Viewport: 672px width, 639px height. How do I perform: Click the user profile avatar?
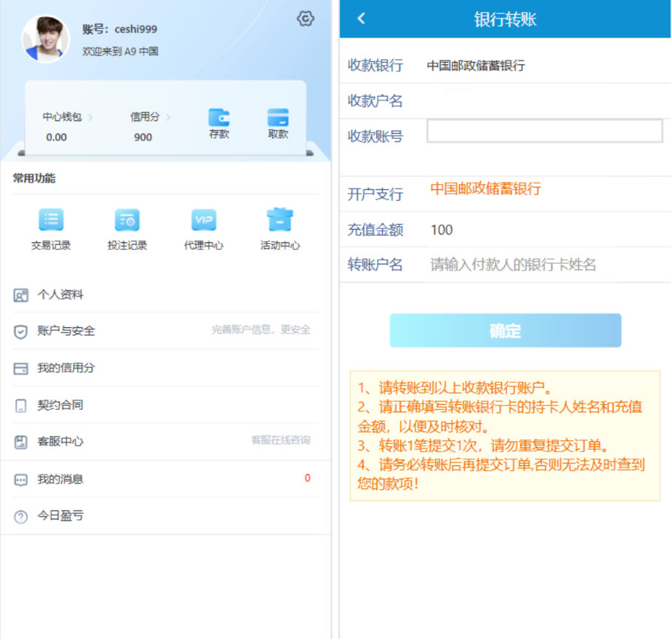pos(46,39)
